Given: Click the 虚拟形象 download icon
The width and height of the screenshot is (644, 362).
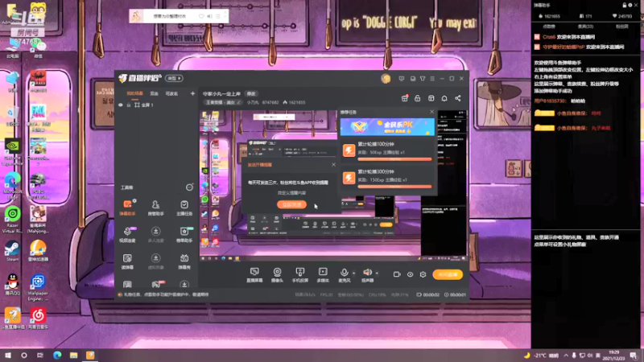Looking at the screenshot, I should [x=155, y=261].
